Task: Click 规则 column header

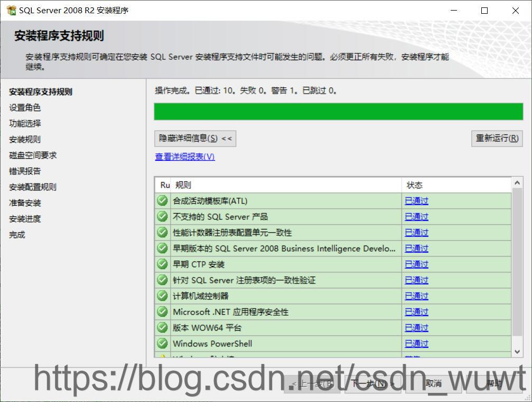Action: pos(286,185)
